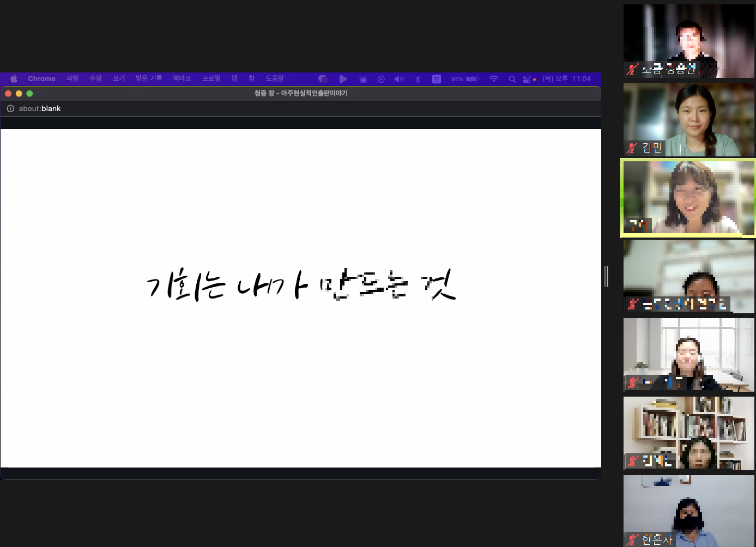
Task: Open the Chrome application menu
Action: coord(41,79)
